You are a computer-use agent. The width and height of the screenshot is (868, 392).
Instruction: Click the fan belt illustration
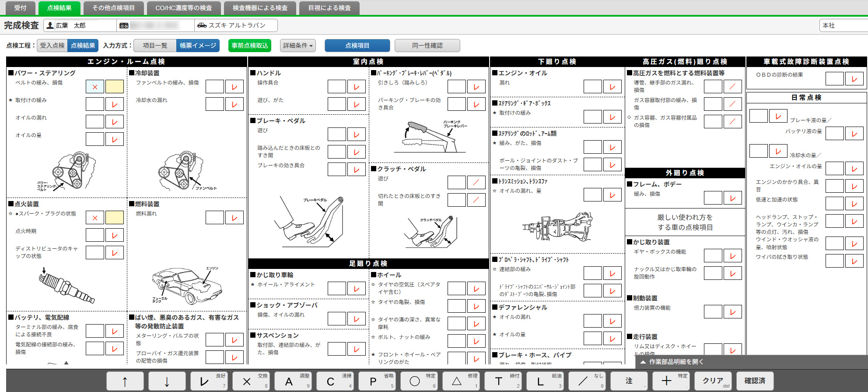187,171
